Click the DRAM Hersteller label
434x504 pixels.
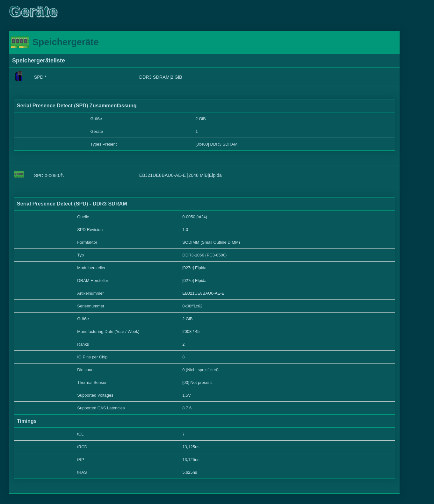coord(93,281)
